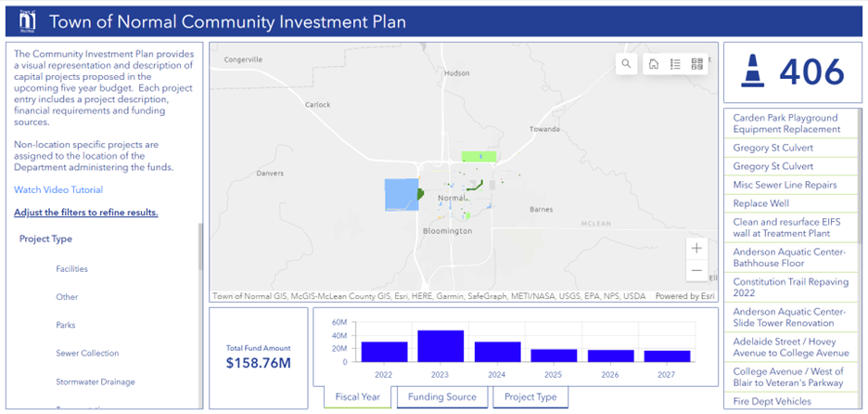
Task: Click the map home extent icon
Action: coord(653,64)
